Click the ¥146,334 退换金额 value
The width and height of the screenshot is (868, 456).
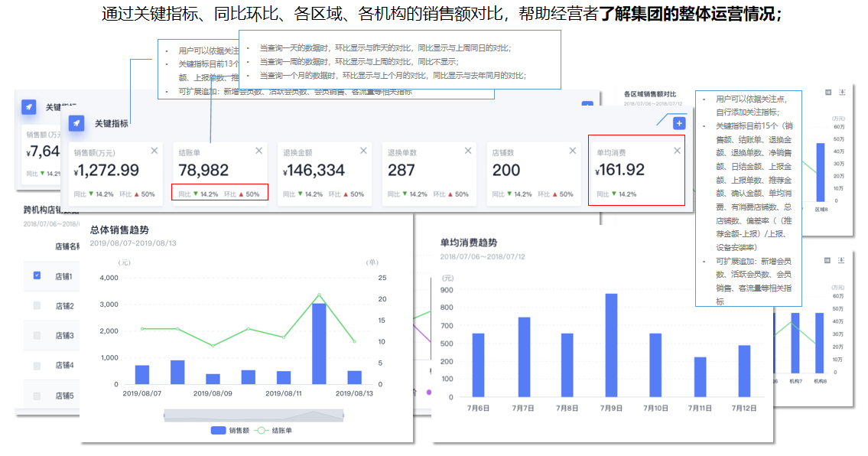coord(314,170)
